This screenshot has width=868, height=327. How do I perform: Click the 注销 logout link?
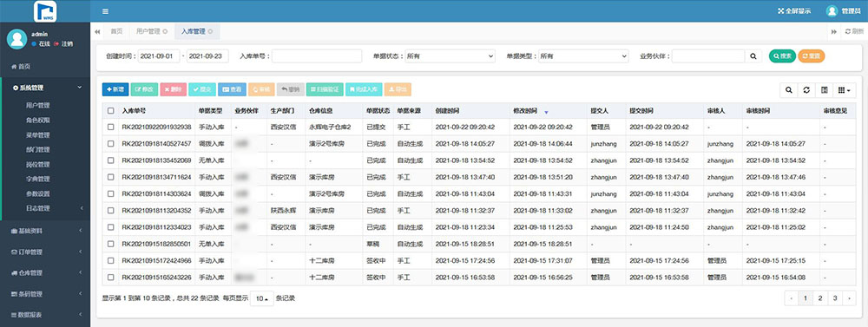[x=63, y=43]
